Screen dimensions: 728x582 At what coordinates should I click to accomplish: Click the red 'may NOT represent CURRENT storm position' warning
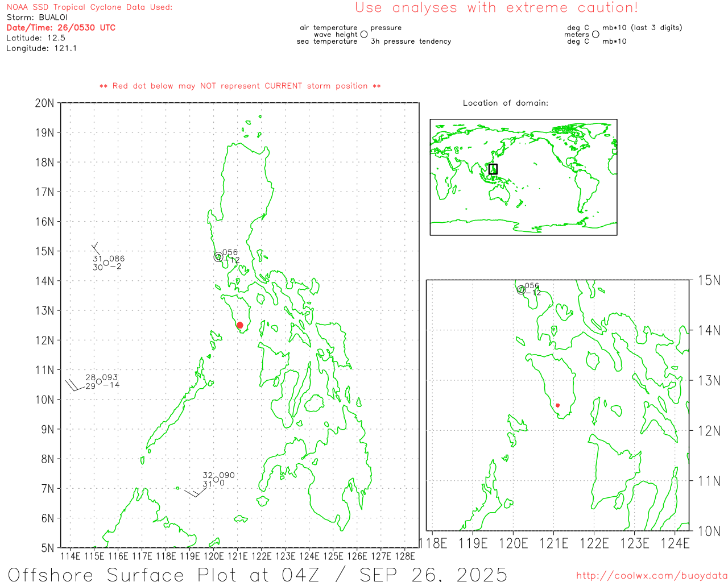point(240,86)
